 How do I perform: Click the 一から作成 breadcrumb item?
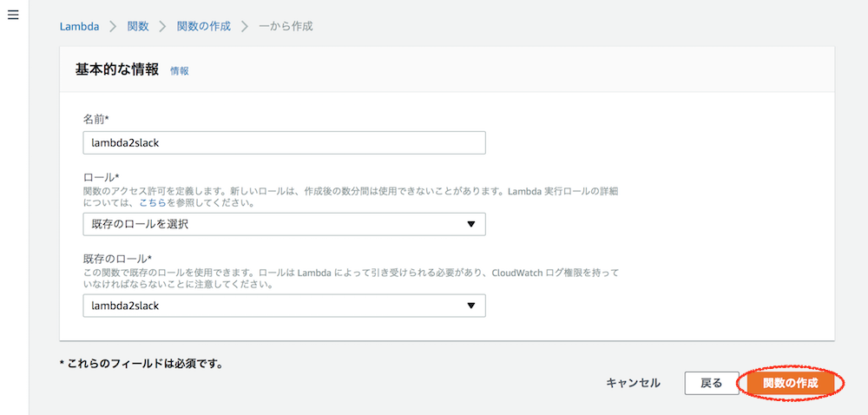[x=286, y=26]
